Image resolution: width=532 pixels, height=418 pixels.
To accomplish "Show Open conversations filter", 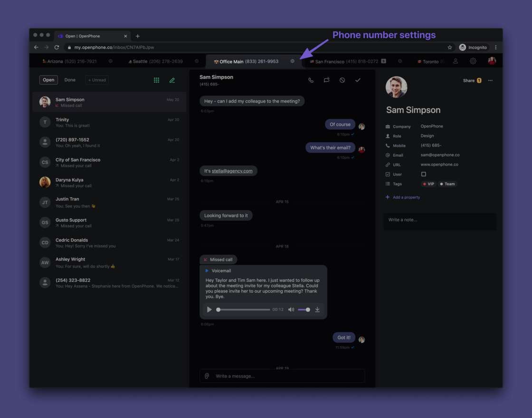I will click(48, 80).
